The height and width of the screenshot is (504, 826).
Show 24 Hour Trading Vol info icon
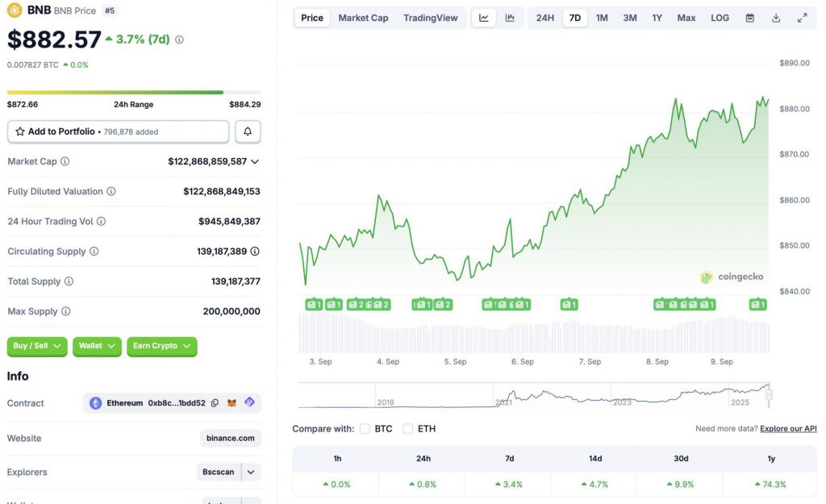pos(101,221)
